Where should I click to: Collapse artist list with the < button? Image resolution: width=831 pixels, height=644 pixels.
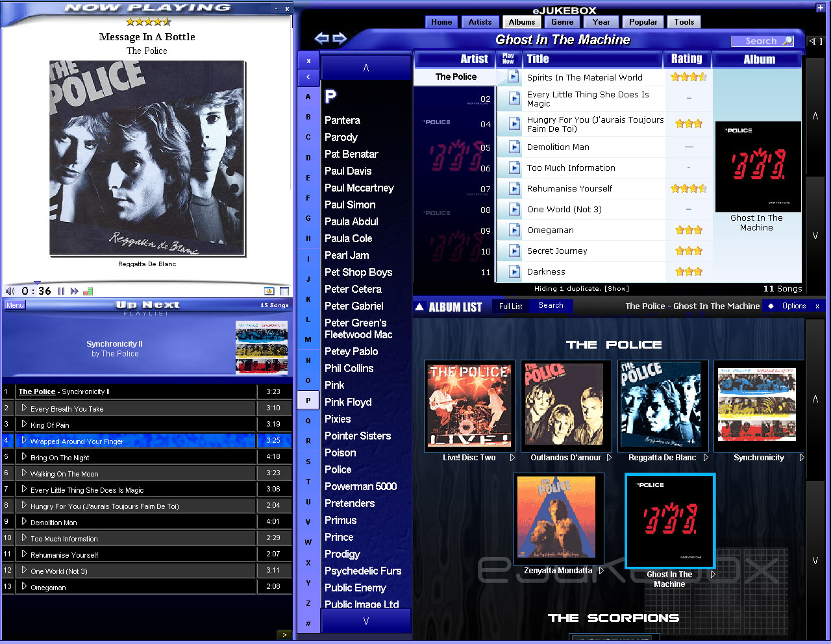[x=308, y=77]
